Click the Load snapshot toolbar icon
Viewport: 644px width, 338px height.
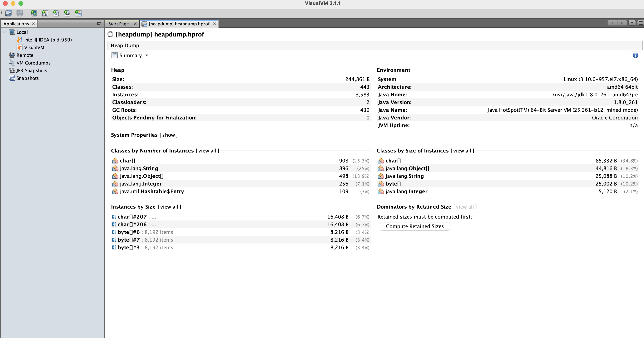point(8,13)
